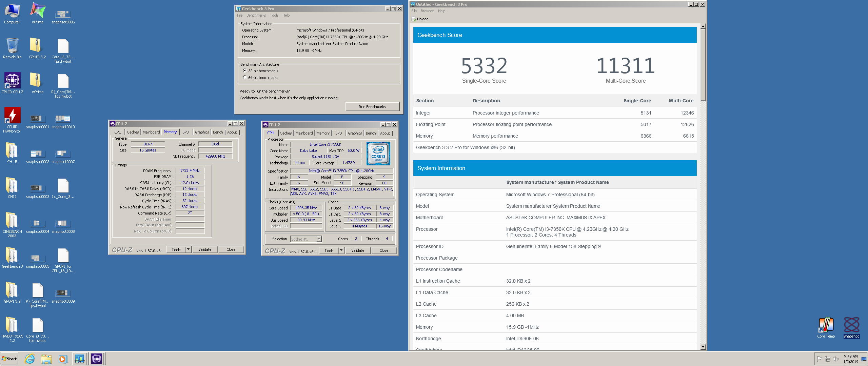Select 64-bit benchmarks radio option

coord(245,78)
